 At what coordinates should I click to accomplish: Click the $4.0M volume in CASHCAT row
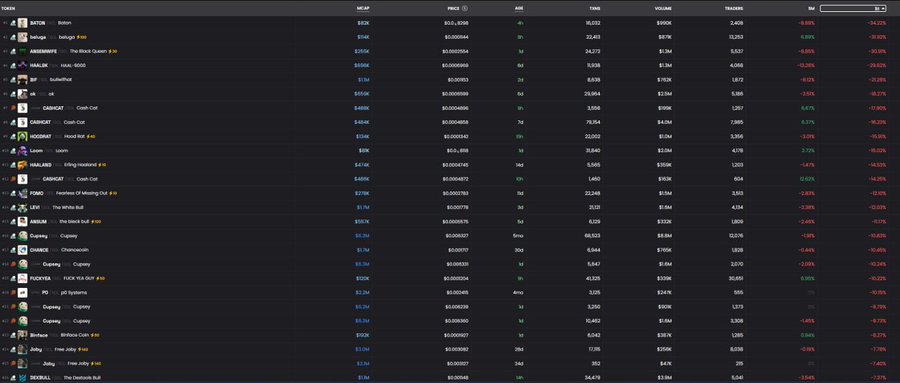(664, 122)
